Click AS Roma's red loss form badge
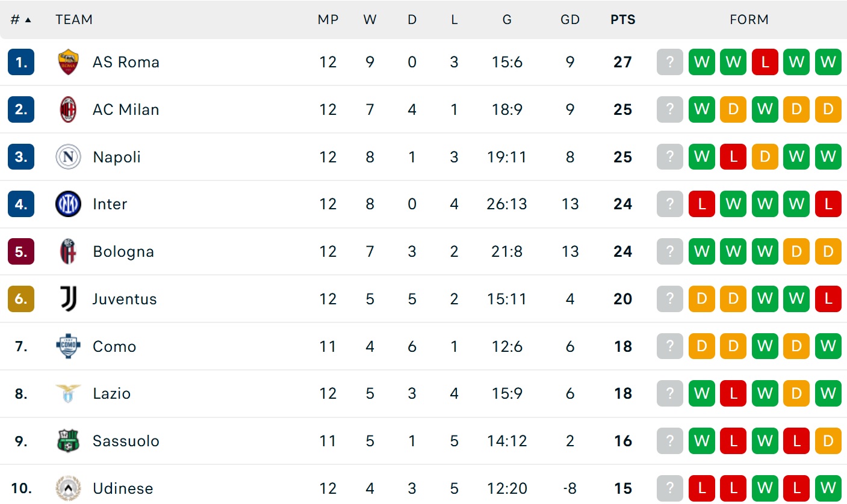Image resolution: width=847 pixels, height=504 pixels. click(x=765, y=62)
